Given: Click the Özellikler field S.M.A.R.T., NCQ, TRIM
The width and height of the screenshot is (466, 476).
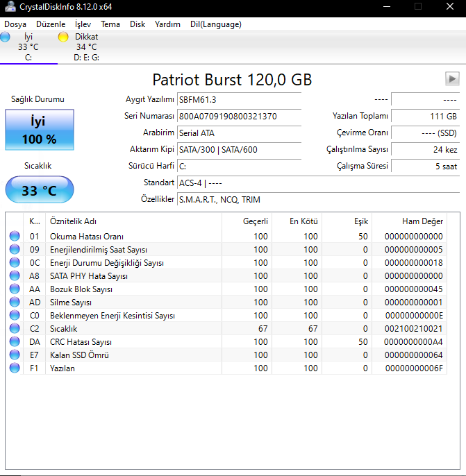Looking at the screenshot, I should pos(318,200).
